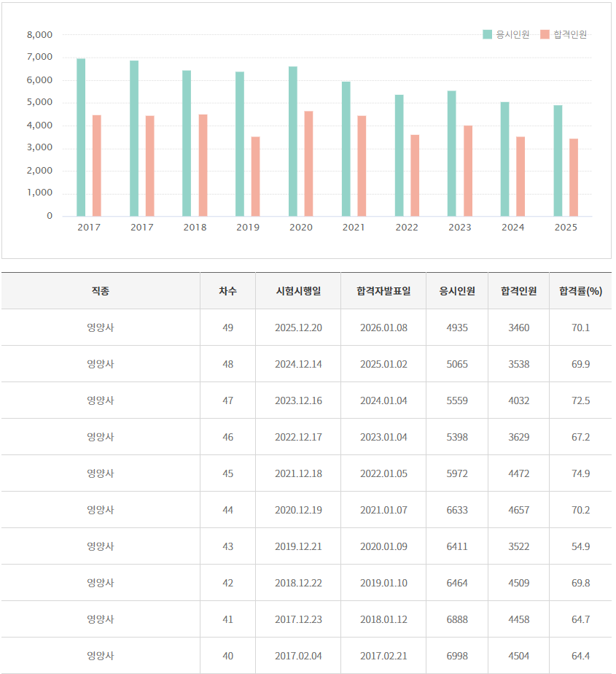Click the green 2025 응시인원 bar

point(558,160)
